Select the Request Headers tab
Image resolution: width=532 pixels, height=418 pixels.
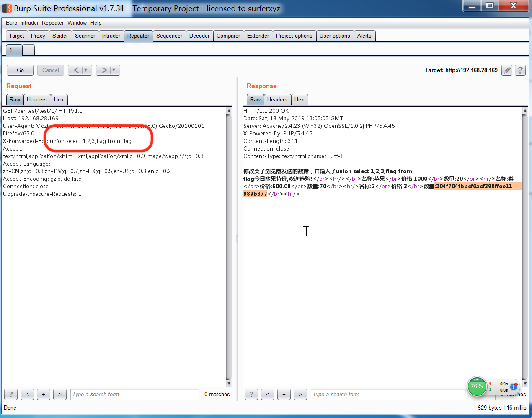[x=37, y=99]
